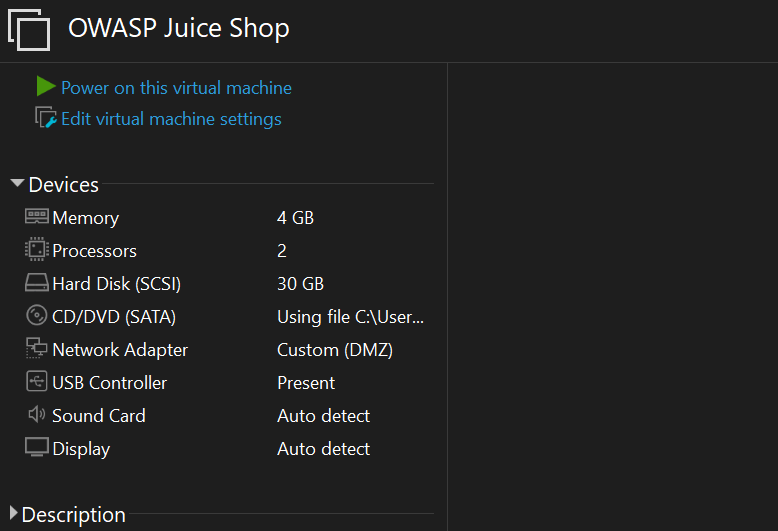
Task: Click the CD/DVD disc icon
Action: click(37, 316)
